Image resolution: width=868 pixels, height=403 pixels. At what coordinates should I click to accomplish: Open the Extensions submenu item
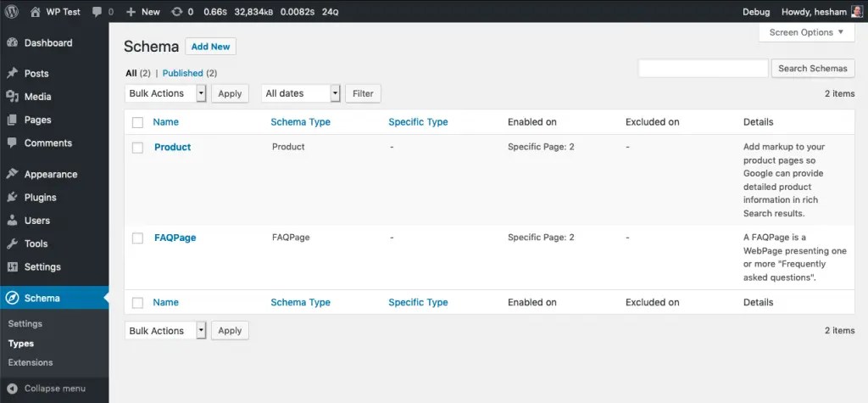(x=31, y=362)
